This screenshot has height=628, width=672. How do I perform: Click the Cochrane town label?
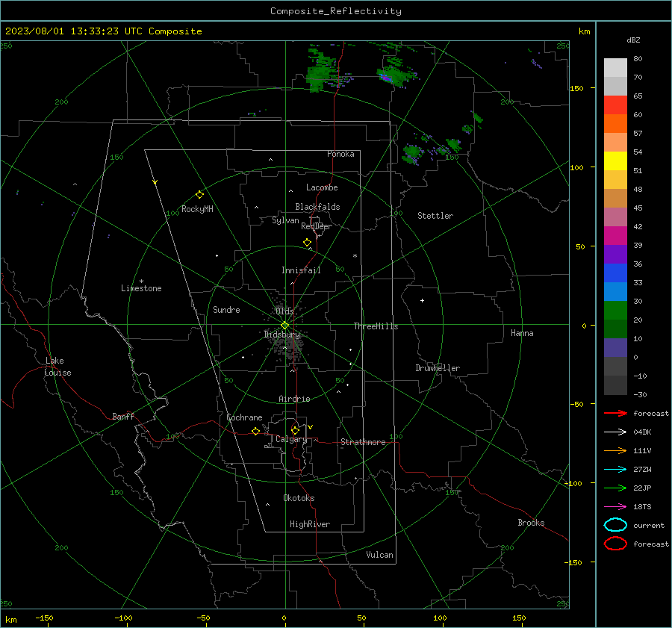[244, 417]
